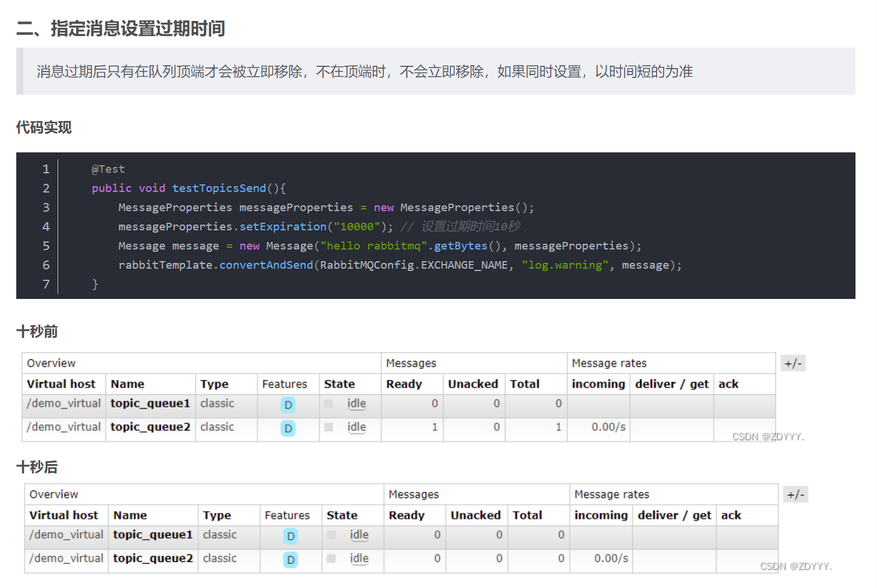Click the idle state of topic_queue1 under 十秒后
This screenshot has height=588, width=877.
[359, 535]
